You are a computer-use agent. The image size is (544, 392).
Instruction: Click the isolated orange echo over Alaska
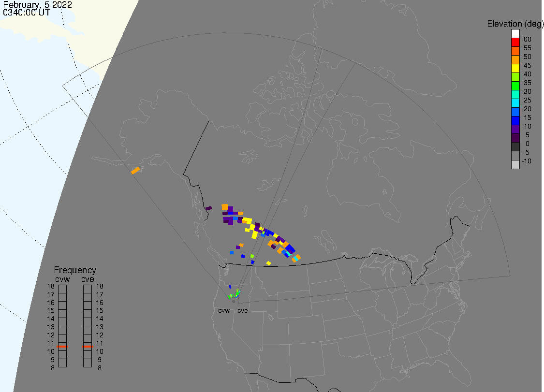[136, 170]
